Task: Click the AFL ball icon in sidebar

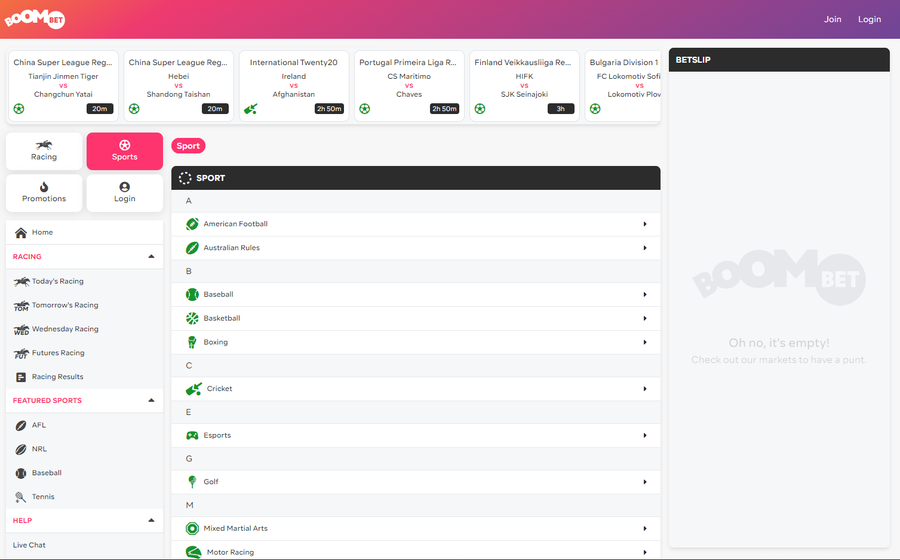Action: (x=21, y=425)
